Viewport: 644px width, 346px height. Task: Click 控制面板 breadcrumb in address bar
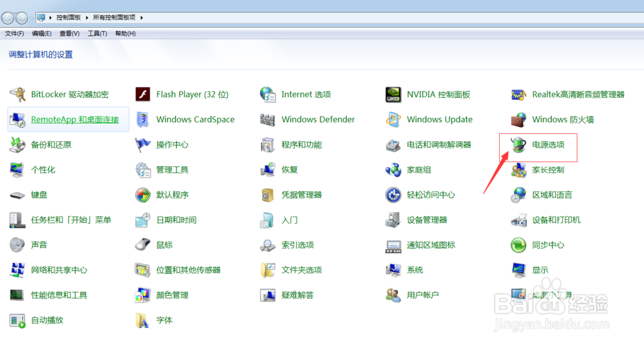click(69, 17)
